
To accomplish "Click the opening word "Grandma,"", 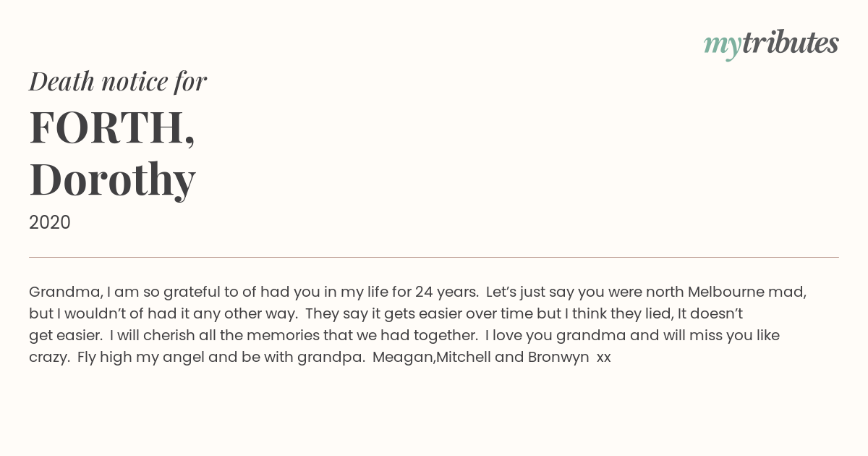I will (66, 292).
